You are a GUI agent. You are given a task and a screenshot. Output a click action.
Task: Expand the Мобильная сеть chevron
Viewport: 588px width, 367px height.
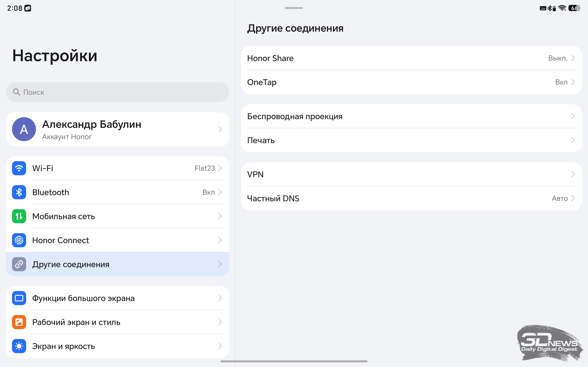[220, 216]
